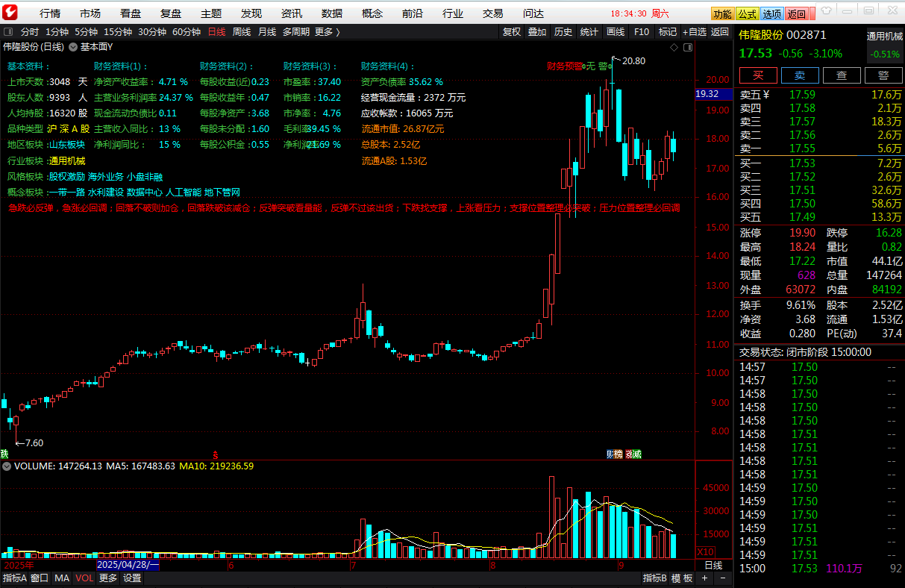Screen dimensions: 905x588
Task: Click the 财 marker near chart bottom
Action: (x=610, y=454)
